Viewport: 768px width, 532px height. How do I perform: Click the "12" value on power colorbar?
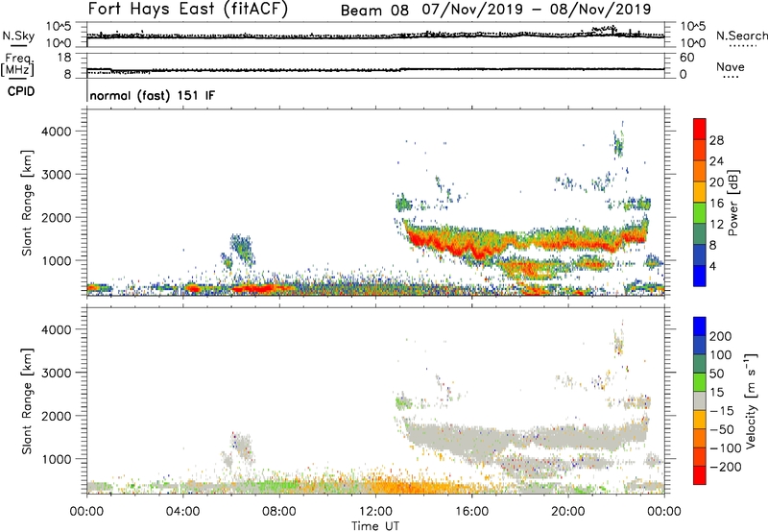tap(716, 225)
